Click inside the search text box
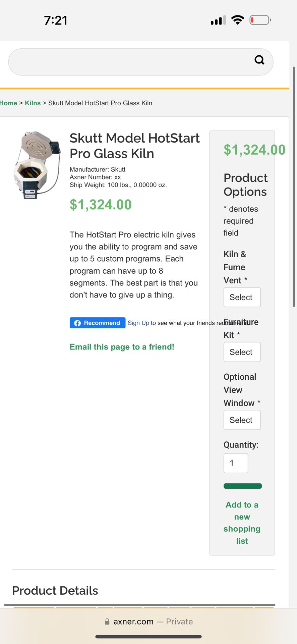The height and width of the screenshot is (644, 297). tap(131, 62)
